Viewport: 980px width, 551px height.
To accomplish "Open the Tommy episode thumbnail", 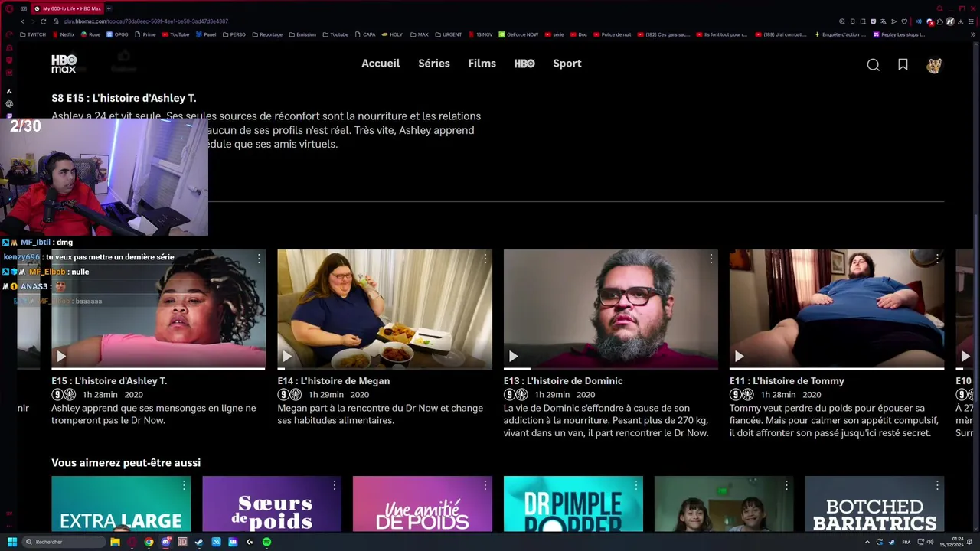I will pos(836,309).
